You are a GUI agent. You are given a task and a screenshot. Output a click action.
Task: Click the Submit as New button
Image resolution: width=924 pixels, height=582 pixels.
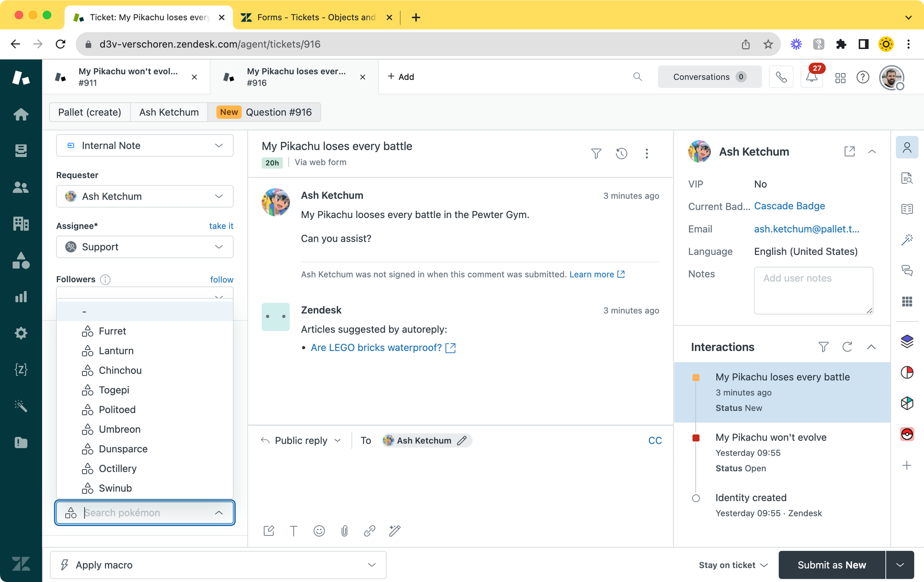click(x=832, y=565)
